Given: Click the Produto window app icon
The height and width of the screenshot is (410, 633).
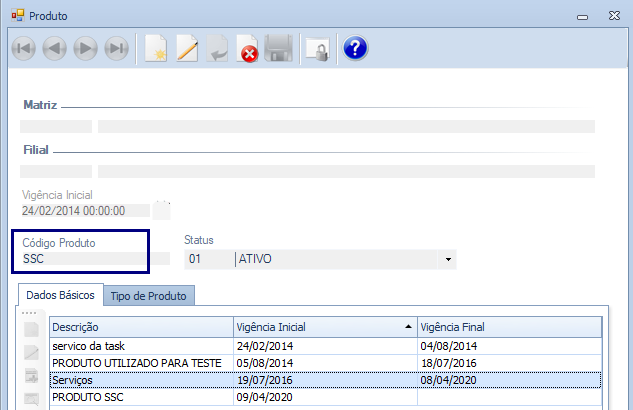Looking at the screenshot, I should [18, 15].
